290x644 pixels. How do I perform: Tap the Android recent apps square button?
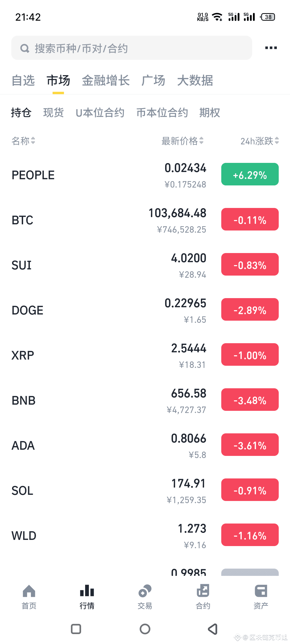click(76, 629)
